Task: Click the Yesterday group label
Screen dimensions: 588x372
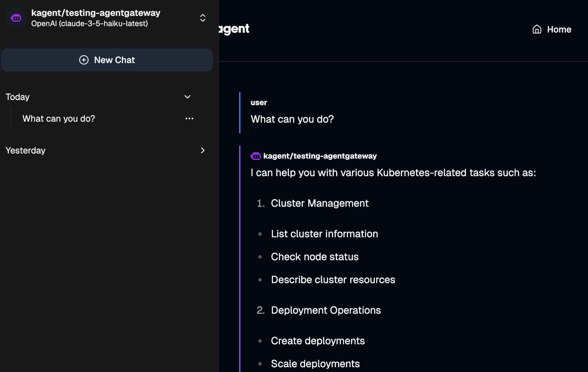Action: click(x=26, y=150)
